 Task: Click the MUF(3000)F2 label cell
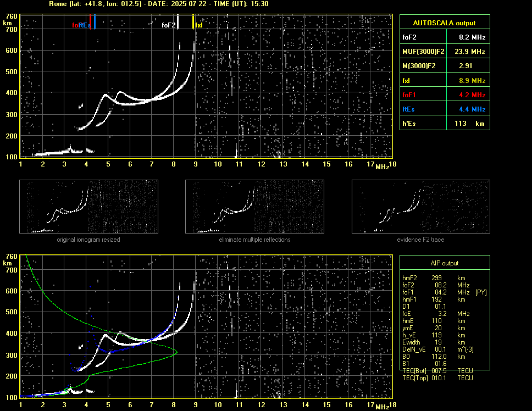(423, 51)
